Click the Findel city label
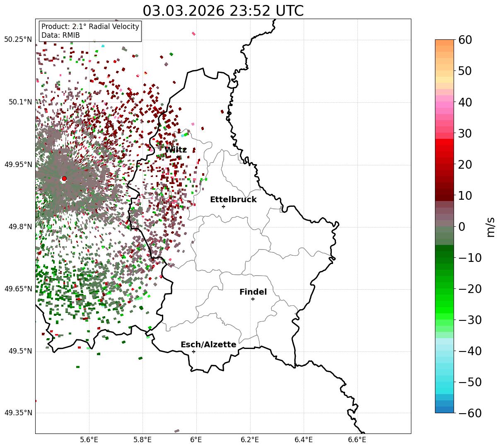 pyautogui.click(x=253, y=292)
